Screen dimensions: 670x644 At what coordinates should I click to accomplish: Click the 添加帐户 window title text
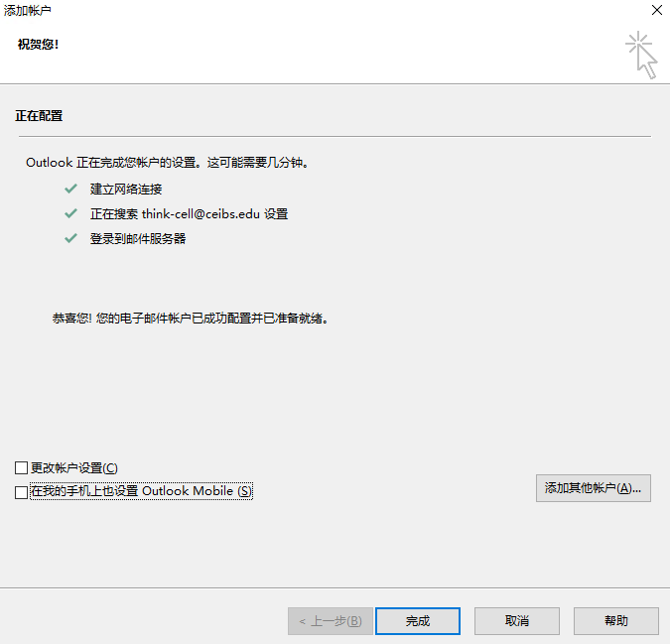click(x=28, y=10)
